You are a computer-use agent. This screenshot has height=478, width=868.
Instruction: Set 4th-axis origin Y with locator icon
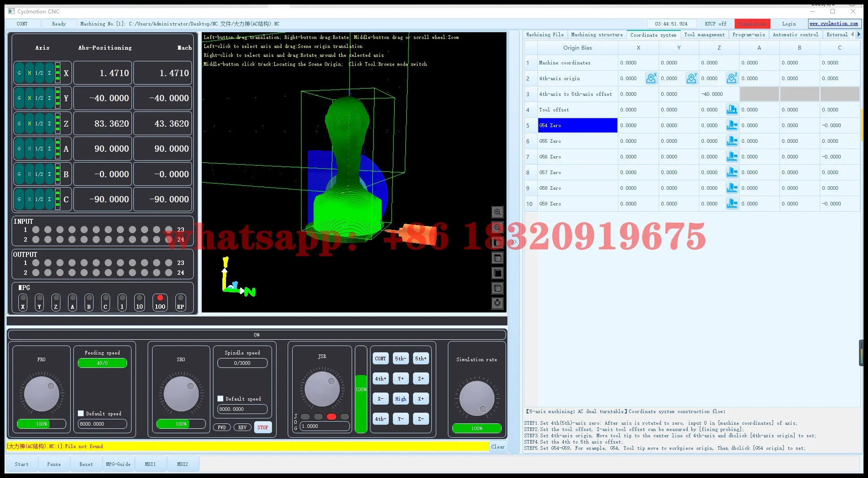pyautogui.click(x=691, y=78)
